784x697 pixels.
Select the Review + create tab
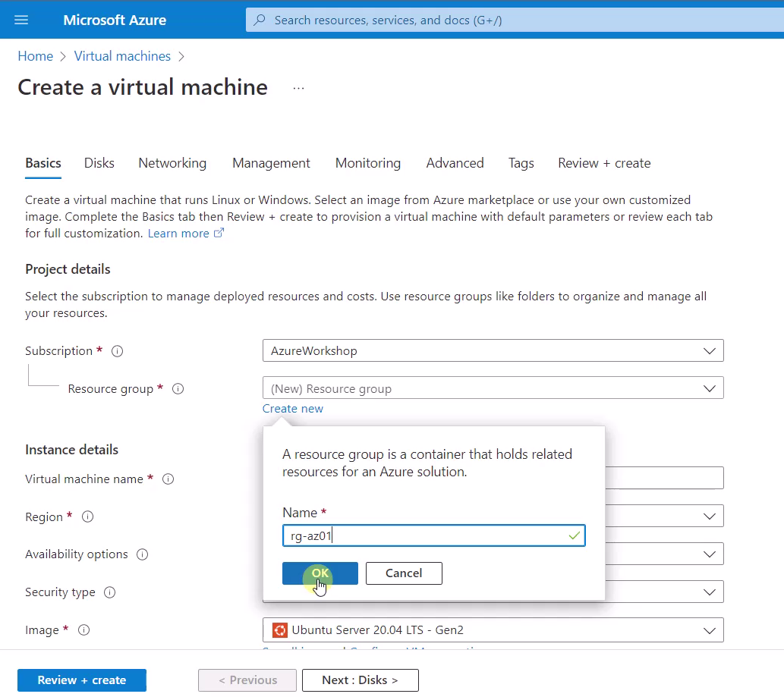pos(604,163)
